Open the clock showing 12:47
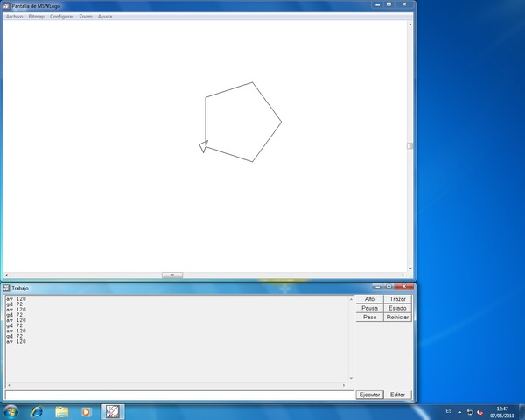The height and width of the screenshot is (420, 525). (502, 412)
